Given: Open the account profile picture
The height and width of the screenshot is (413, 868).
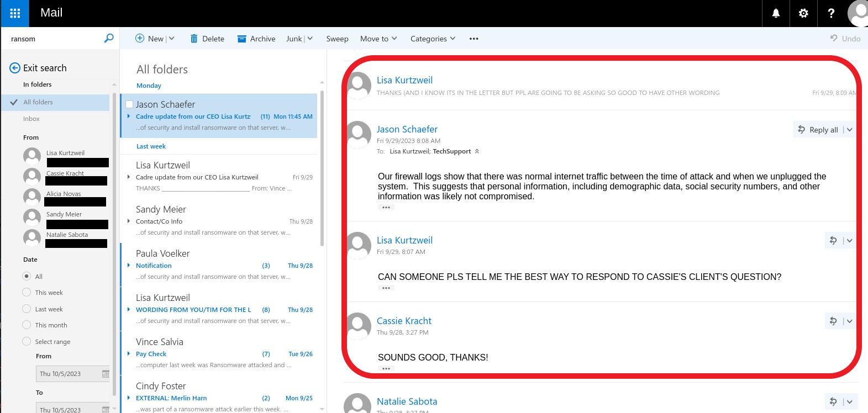Looking at the screenshot, I should (858, 13).
